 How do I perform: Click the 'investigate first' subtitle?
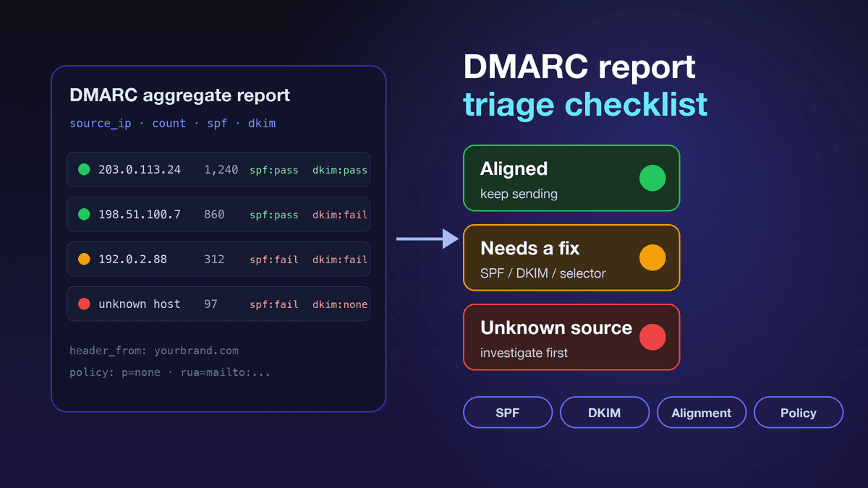(x=524, y=354)
